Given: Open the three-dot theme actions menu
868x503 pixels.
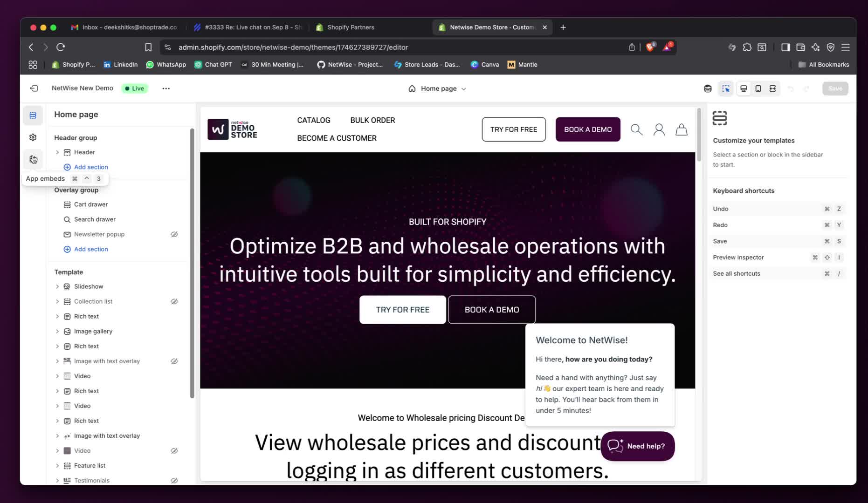Looking at the screenshot, I should 166,88.
